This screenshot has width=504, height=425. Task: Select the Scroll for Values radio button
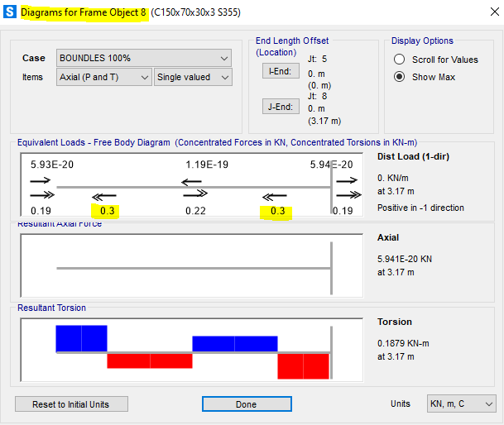click(x=400, y=60)
